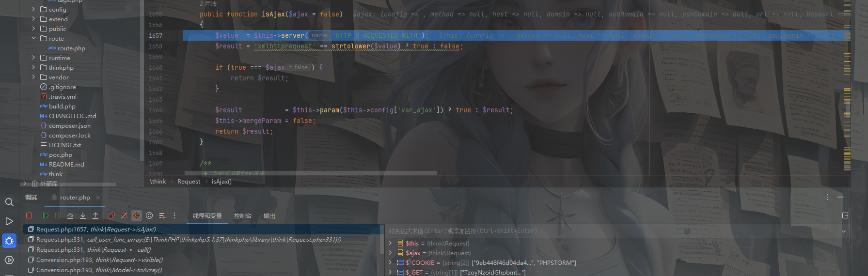Viewport: 868px width, 276px height.
Task: Click isAjax() in the breadcrumb bar
Action: coord(221,182)
